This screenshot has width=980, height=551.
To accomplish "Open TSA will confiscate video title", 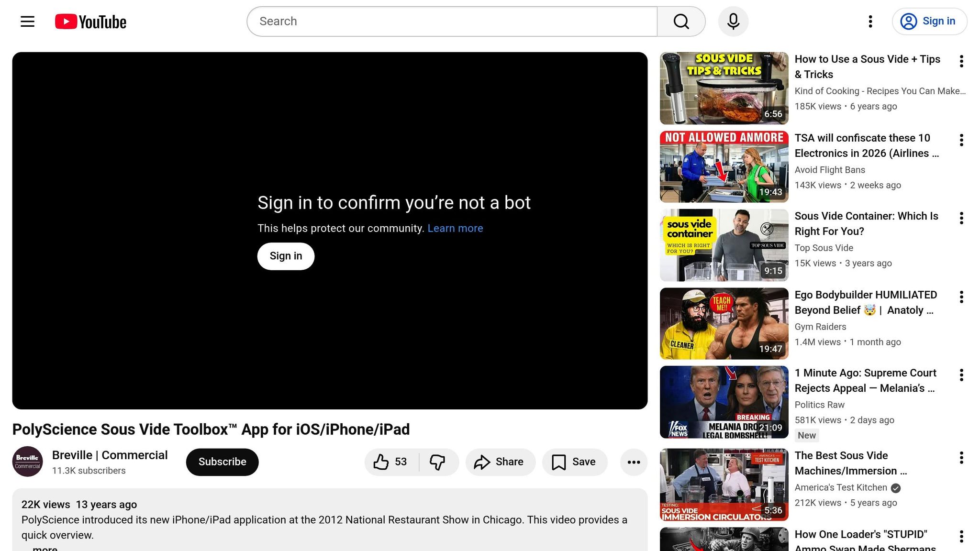I will click(x=866, y=145).
